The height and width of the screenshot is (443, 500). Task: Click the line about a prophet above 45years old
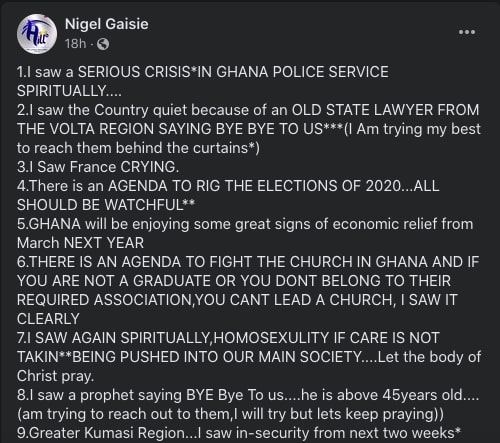[248, 395]
